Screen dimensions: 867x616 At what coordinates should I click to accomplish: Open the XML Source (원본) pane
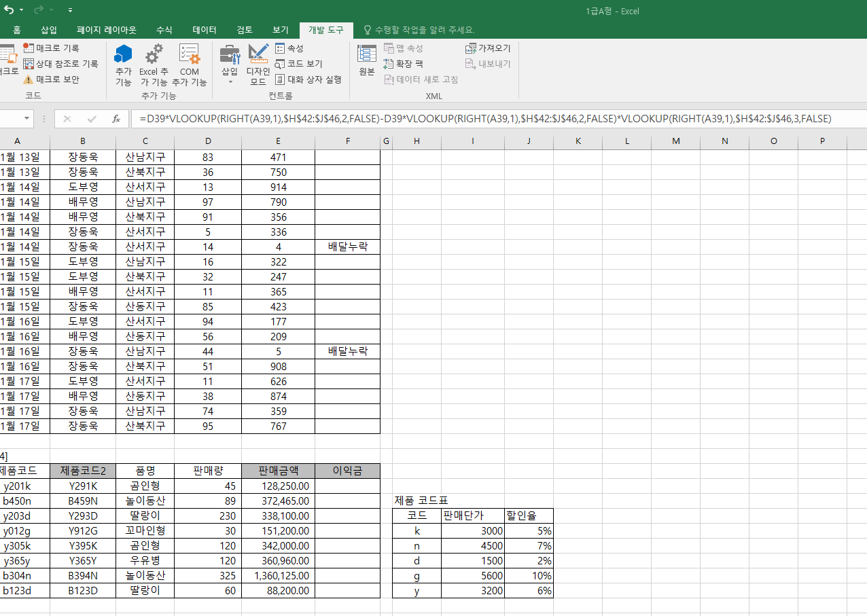coord(367,61)
